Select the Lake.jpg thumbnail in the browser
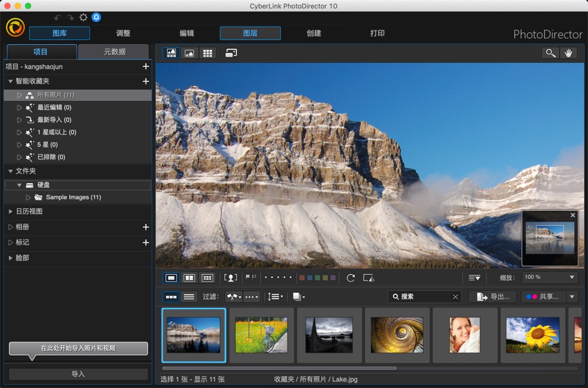 pyautogui.click(x=193, y=335)
